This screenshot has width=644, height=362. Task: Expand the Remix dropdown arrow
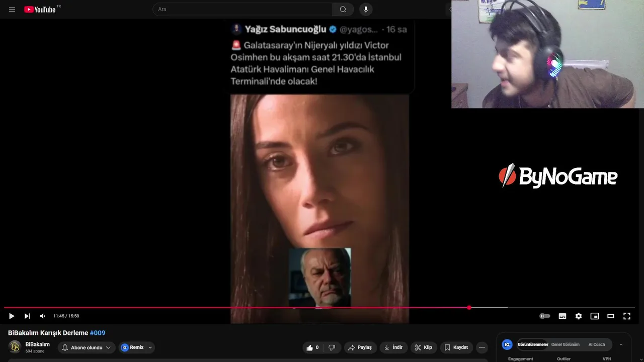click(150, 347)
